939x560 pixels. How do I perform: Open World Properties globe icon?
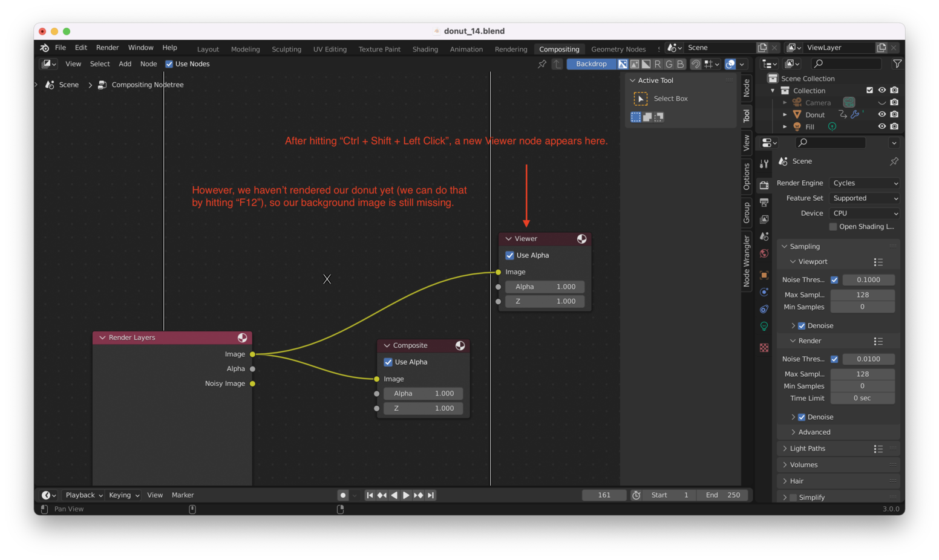tap(764, 253)
